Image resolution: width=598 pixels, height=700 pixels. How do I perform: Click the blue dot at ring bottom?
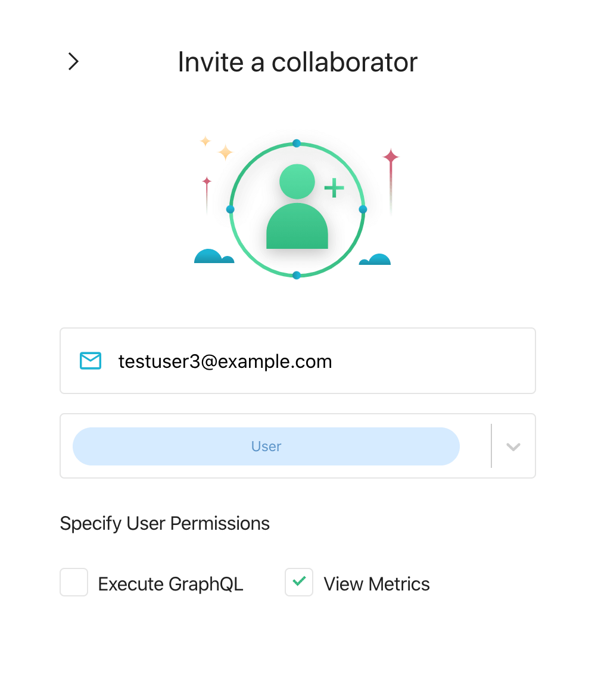click(297, 275)
